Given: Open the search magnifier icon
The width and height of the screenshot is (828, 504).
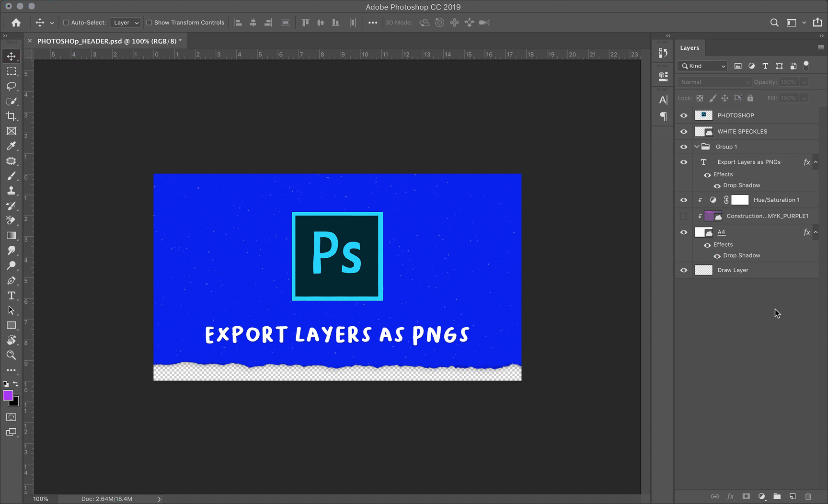Looking at the screenshot, I should [x=774, y=23].
